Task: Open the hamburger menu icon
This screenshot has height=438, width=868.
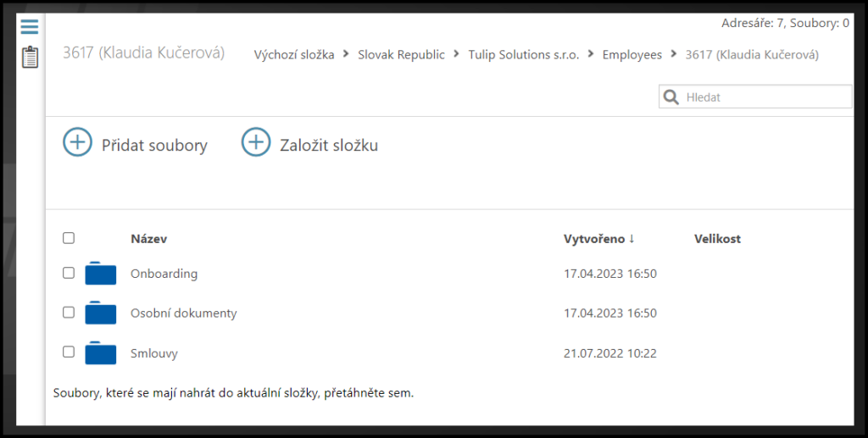Action: [30, 27]
